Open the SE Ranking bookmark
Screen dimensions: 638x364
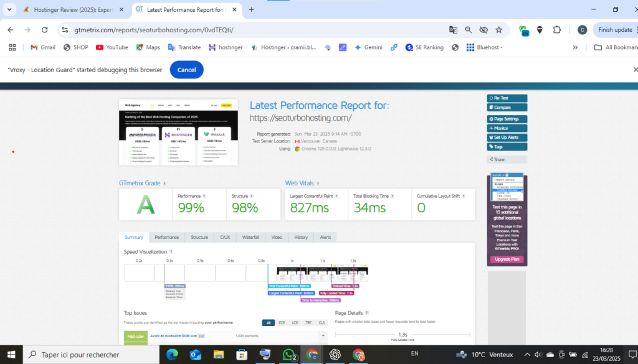pos(424,47)
